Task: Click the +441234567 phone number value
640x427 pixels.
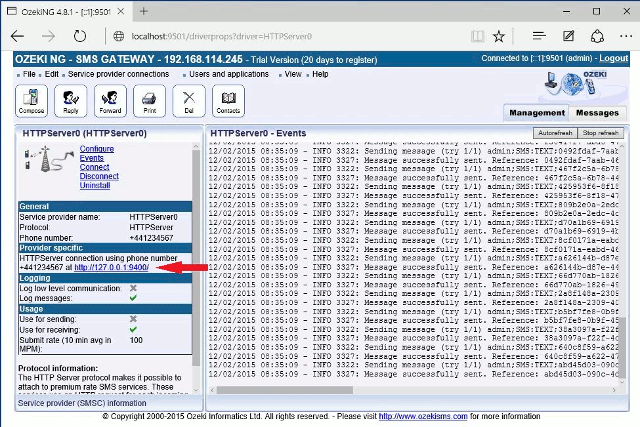Action: [151, 238]
